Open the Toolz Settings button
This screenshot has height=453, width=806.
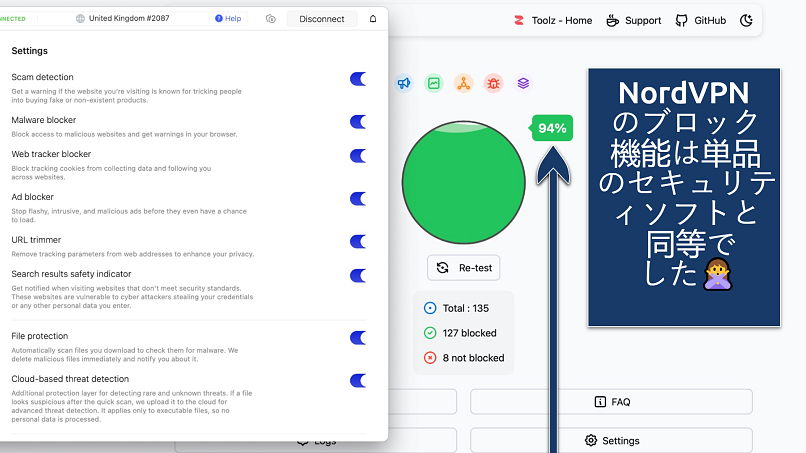point(611,441)
